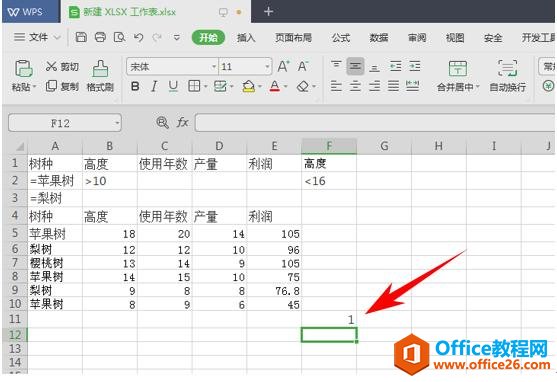This screenshot has width=557, height=382.
Task: Open Print Preview icon
Action: click(119, 37)
